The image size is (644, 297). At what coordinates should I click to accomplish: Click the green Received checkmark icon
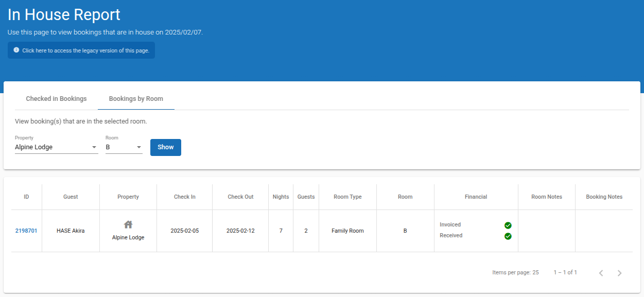508,236
